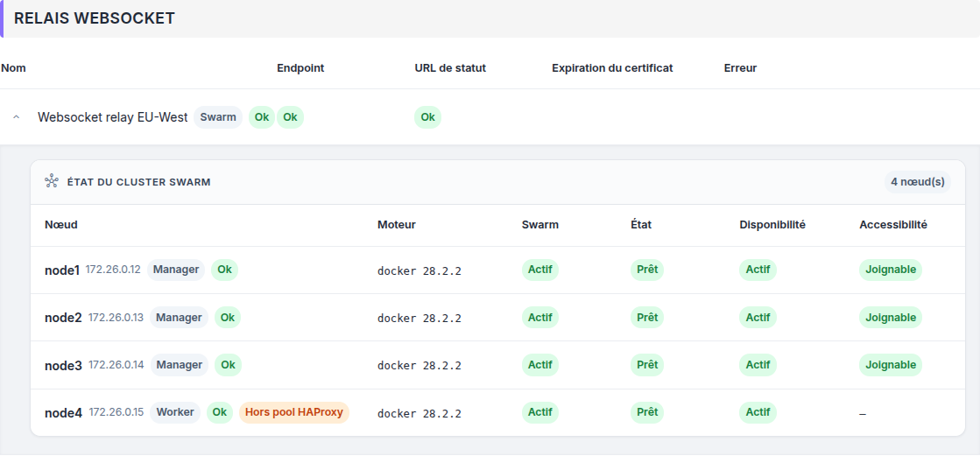The width and height of the screenshot is (980, 456).
Task: Select the node2 name
Action: pos(63,318)
